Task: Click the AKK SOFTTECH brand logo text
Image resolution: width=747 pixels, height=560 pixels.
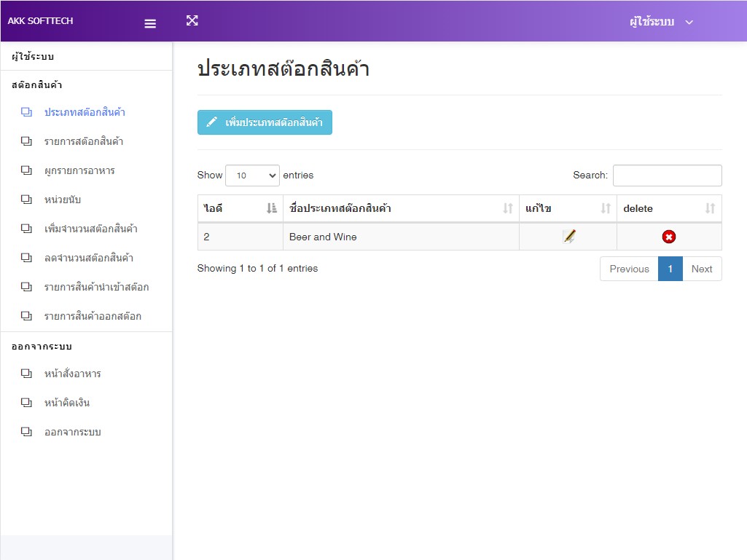Action: 40,21
